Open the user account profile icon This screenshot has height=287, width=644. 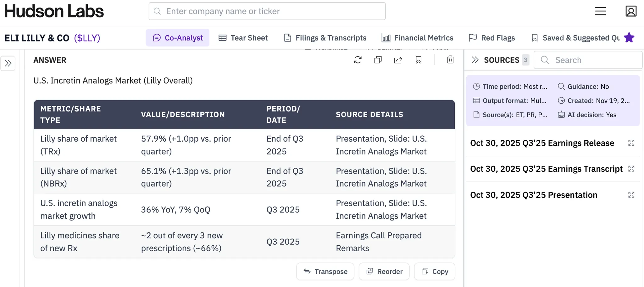(631, 11)
